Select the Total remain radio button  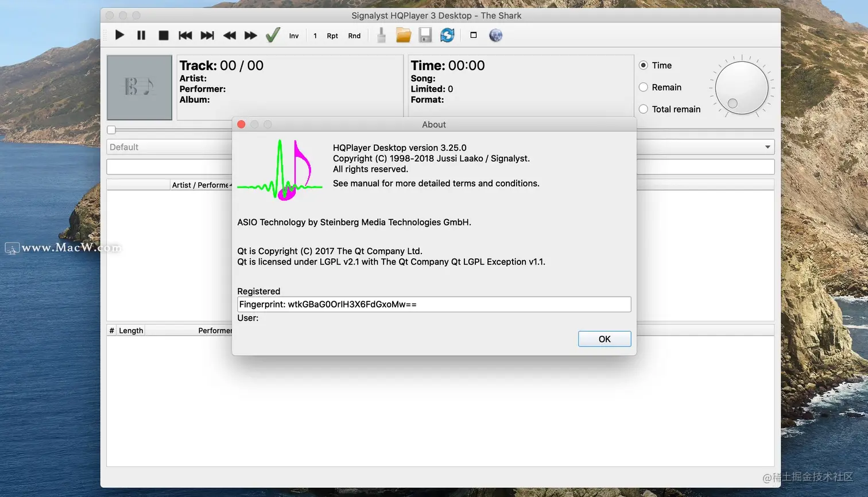coord(644,109)
